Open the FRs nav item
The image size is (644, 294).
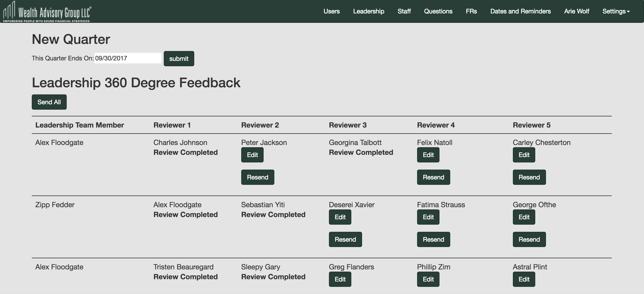pyautogui.click(x=471, y=11)
